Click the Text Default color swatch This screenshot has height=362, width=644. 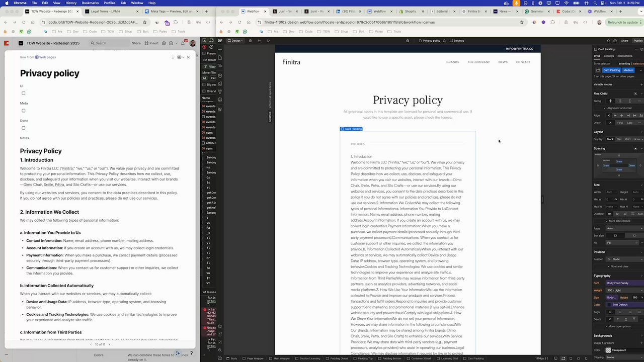tap(609, 305)
